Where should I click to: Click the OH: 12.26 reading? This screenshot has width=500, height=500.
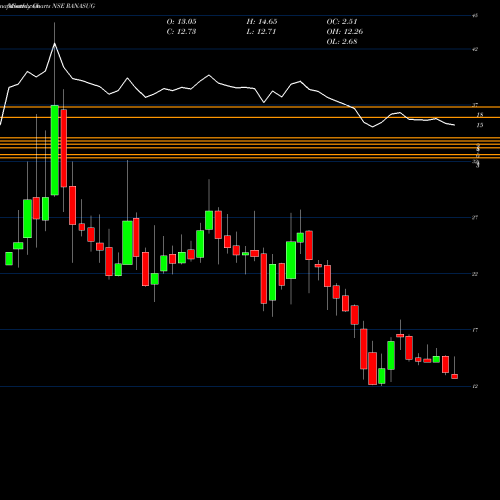(x=345, y=32)
